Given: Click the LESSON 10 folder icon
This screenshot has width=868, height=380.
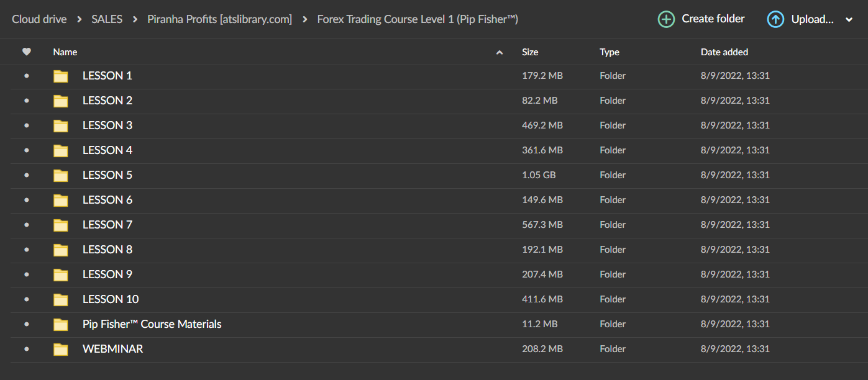Looking at the screenshot, I should click(x=60, y=300).
